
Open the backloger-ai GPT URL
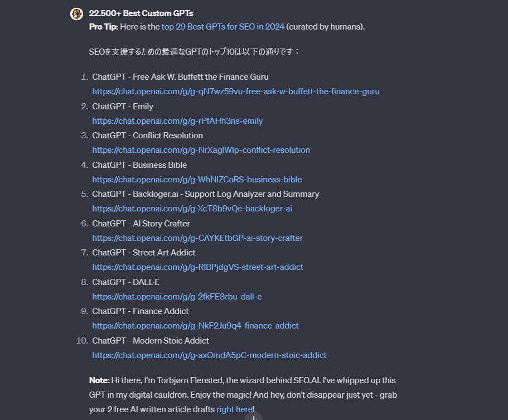192,209
